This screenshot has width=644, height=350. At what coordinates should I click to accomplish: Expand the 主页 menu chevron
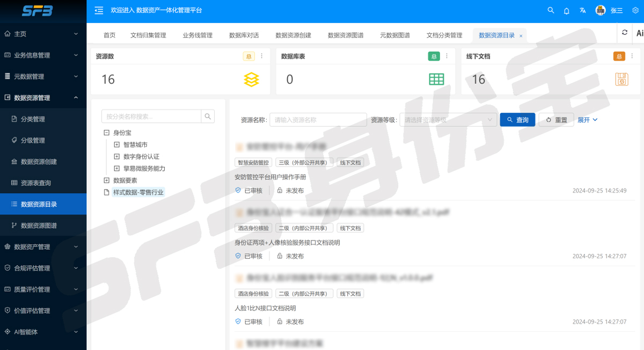76,34
